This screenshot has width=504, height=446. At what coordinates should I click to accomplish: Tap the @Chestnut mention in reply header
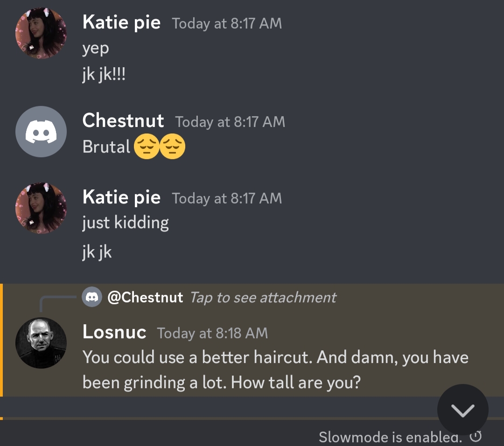coord(145,297)
